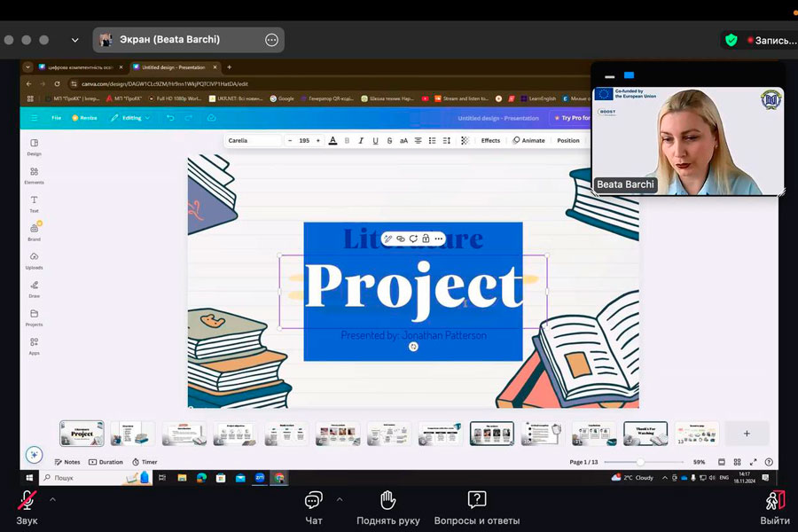
Task: Click the Undo arrow in Canva header
Action: [x=170, y=118]
